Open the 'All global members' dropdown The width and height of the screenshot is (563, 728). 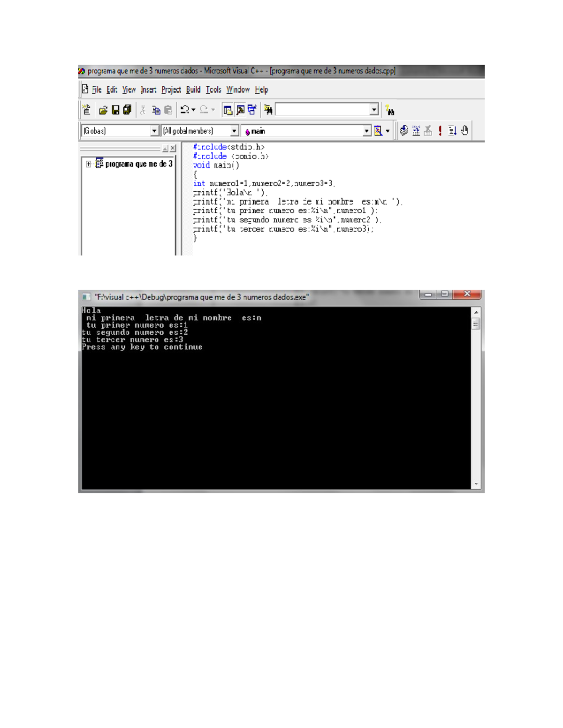pos(234,131)
